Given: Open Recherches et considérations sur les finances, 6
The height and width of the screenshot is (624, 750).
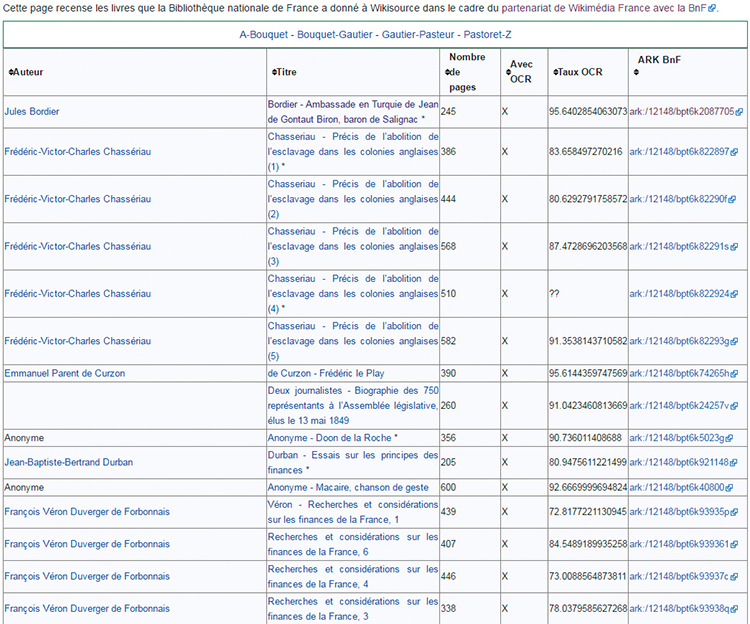Looking at the screenshot, I should (x=353, y=544).
